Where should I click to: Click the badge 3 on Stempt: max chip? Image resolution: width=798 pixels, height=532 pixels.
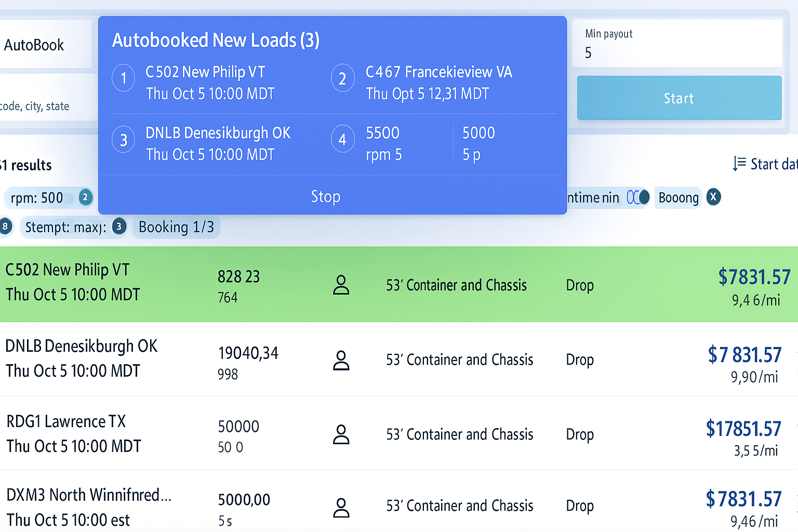[119, 227]
